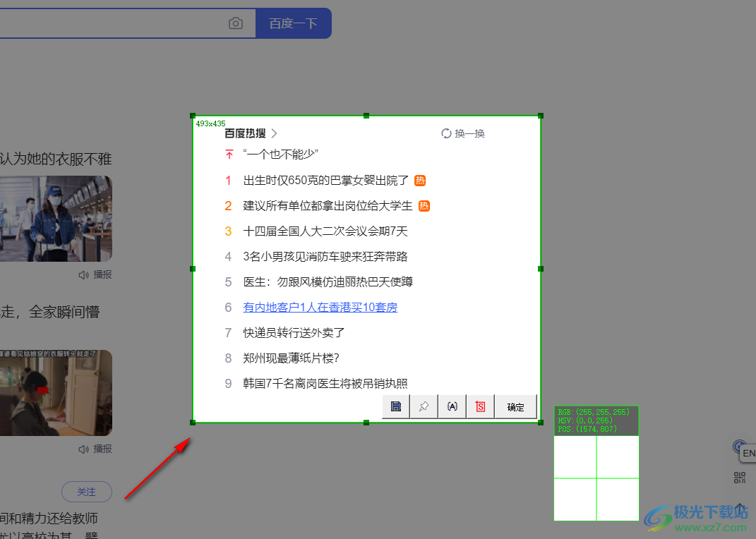The image size is (756, 539).
Task: Confirm the capture with the 确定 button
Action: tap(515, 406)
